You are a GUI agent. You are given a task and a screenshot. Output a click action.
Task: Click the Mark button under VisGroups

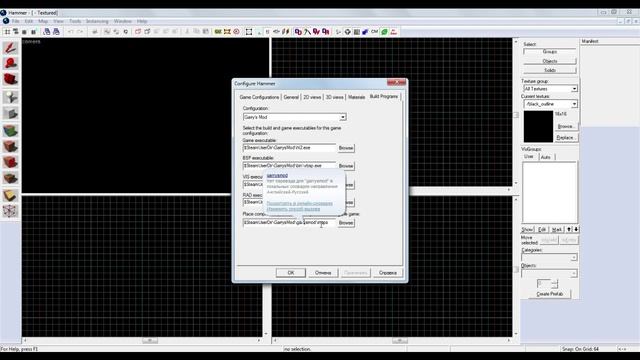coord(557,229)
